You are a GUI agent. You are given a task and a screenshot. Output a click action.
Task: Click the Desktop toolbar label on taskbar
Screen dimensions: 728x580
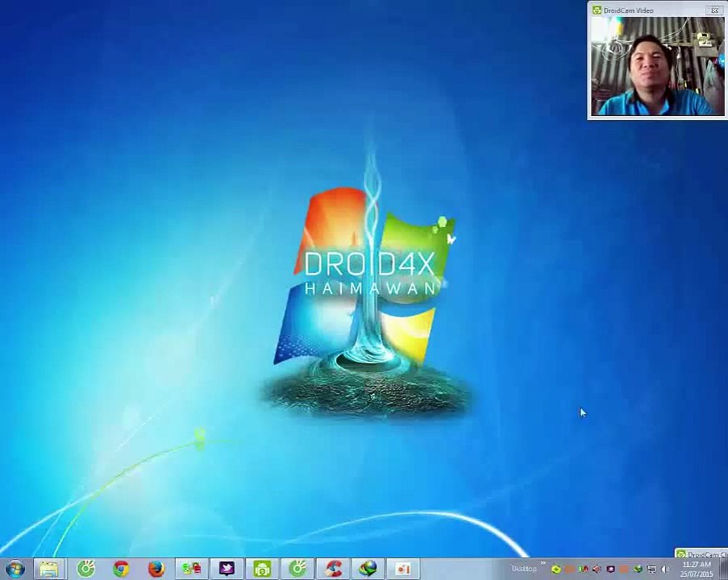pos(524,569)
